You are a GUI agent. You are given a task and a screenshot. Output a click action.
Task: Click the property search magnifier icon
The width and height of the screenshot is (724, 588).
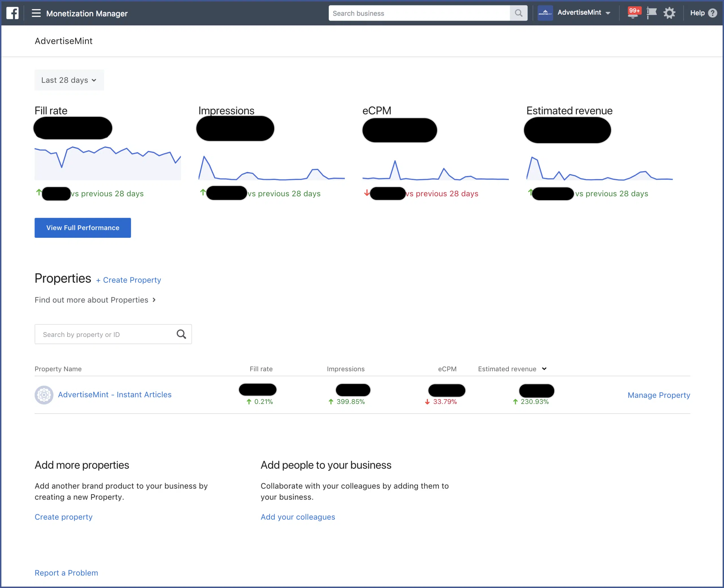coord(181,334)
